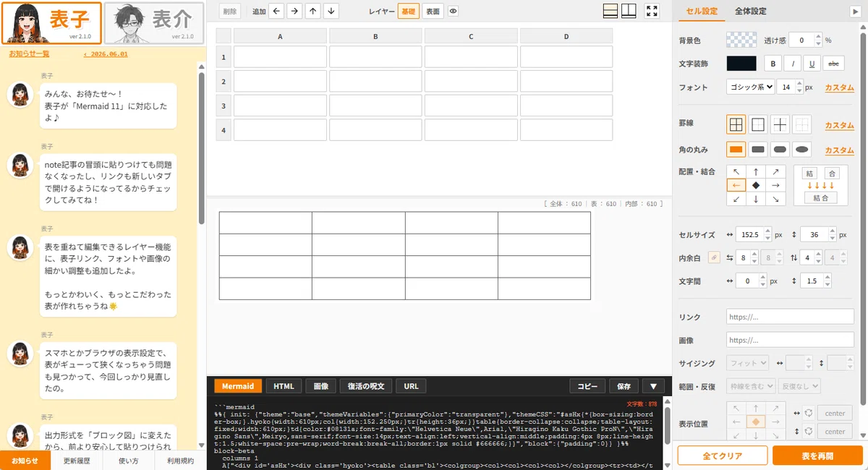Screen dimensions: 868x470
Task: Open the 更新履歴 tab
Action: (x=77, y=461)
